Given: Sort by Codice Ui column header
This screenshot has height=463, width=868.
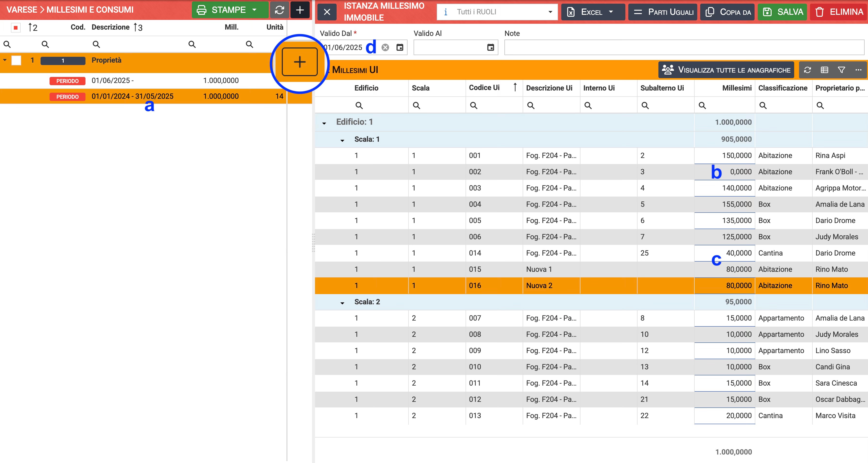Looking at the screenshot, I should pyautogui.click(x=484, y=88).
